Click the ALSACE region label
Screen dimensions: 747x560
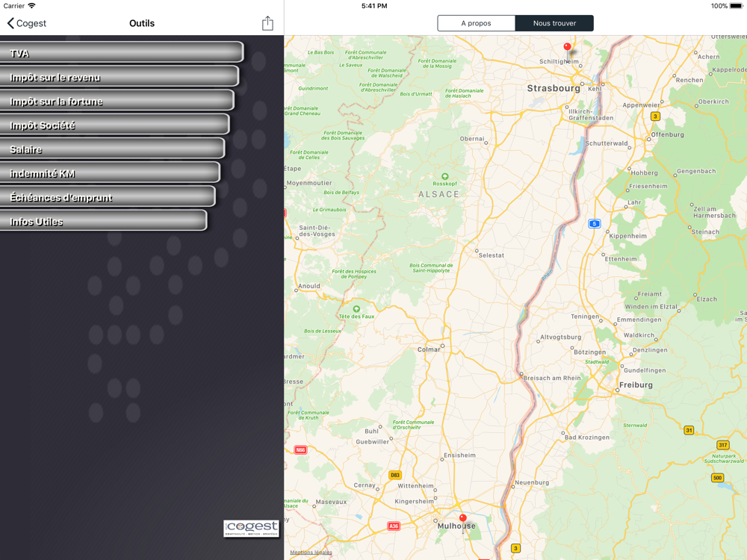pos(438,194)
